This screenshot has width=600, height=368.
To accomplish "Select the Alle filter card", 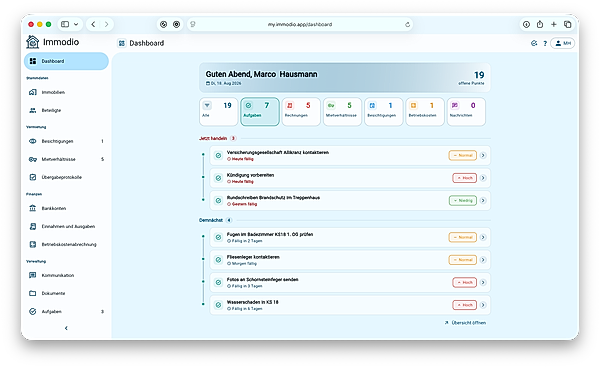I will pos(218,111).
